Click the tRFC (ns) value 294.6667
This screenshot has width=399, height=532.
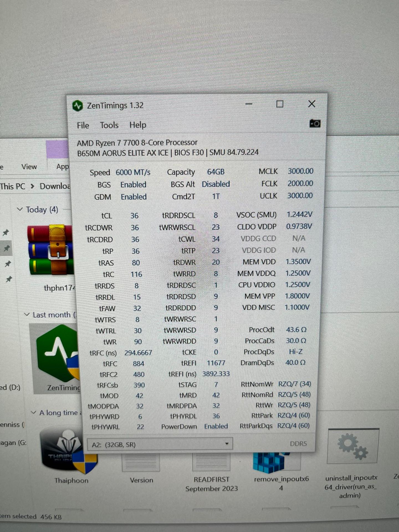[x=138, y=352]
